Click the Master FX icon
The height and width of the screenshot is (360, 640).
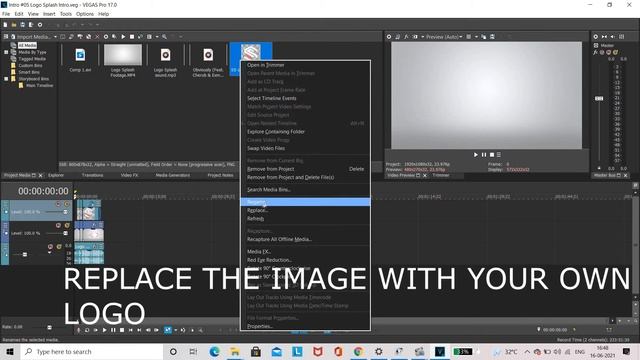pyautogui.click(x=596, y=52)
